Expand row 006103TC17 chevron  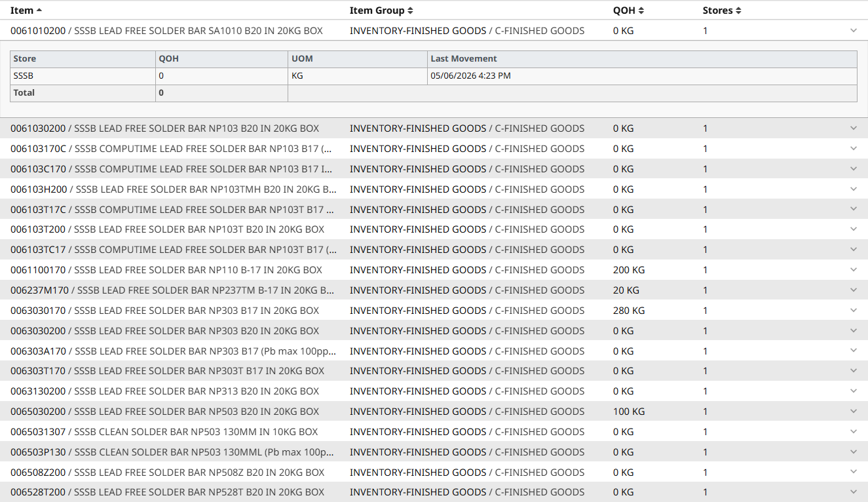click(853, 250)
